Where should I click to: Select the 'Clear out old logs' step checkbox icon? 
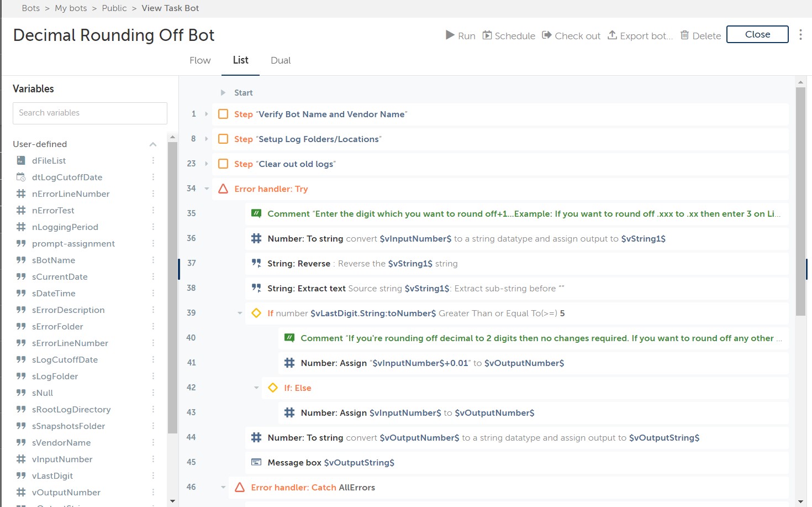(x=223, y=164)
